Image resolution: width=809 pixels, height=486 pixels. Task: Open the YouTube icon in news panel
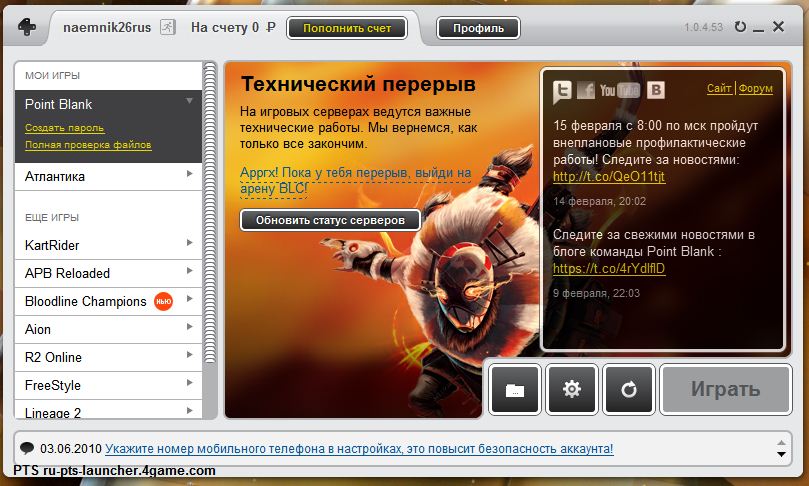620,90
